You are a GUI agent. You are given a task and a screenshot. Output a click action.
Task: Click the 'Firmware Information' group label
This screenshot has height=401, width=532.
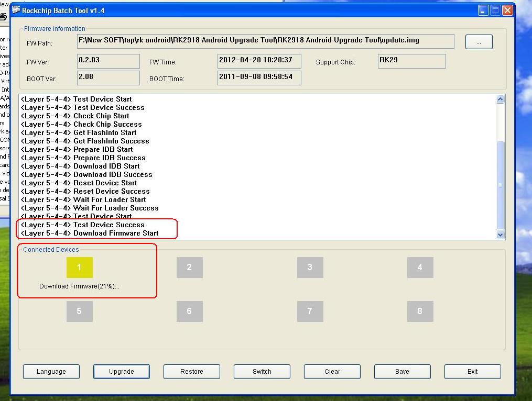pos(55,29)
